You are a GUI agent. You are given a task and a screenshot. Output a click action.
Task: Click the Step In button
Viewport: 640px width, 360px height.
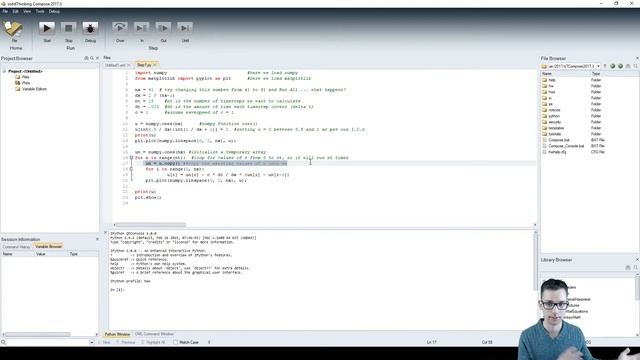pyautogui.click(x=142, y=28)
